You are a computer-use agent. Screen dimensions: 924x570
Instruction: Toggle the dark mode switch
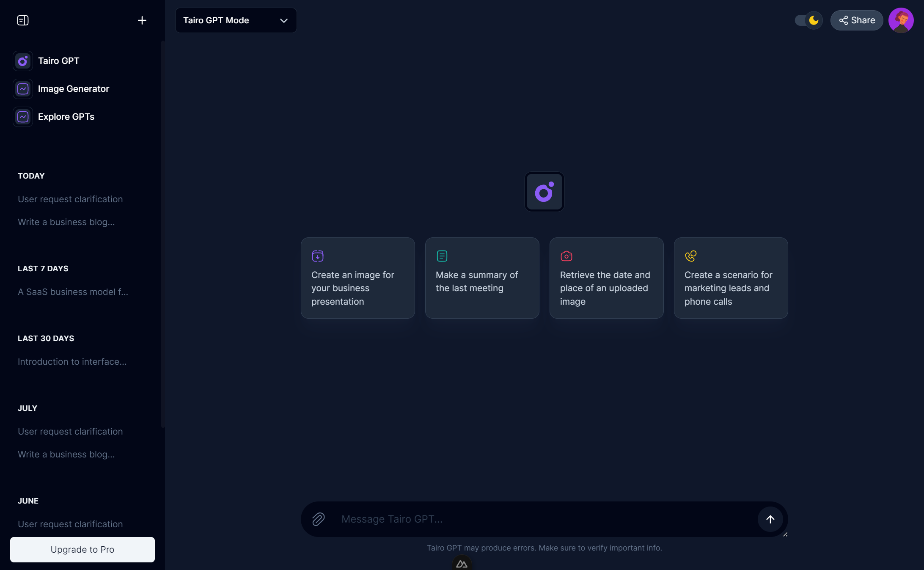(808, 20)
